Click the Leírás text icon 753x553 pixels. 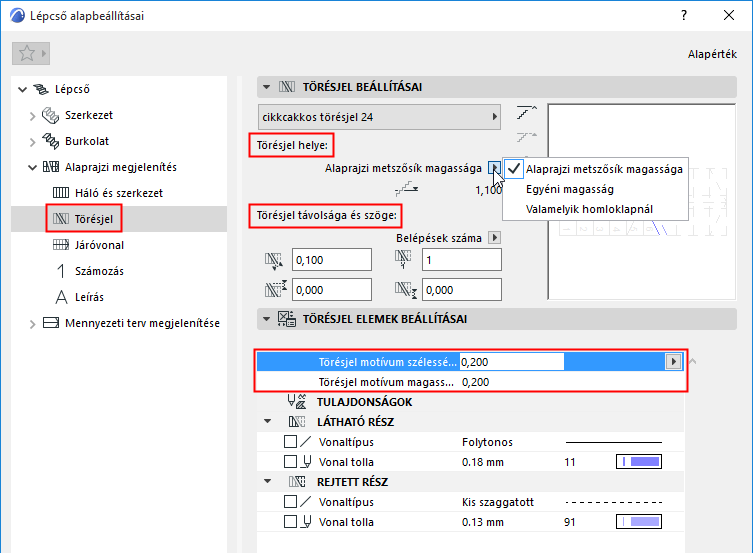tap(61, 297)
